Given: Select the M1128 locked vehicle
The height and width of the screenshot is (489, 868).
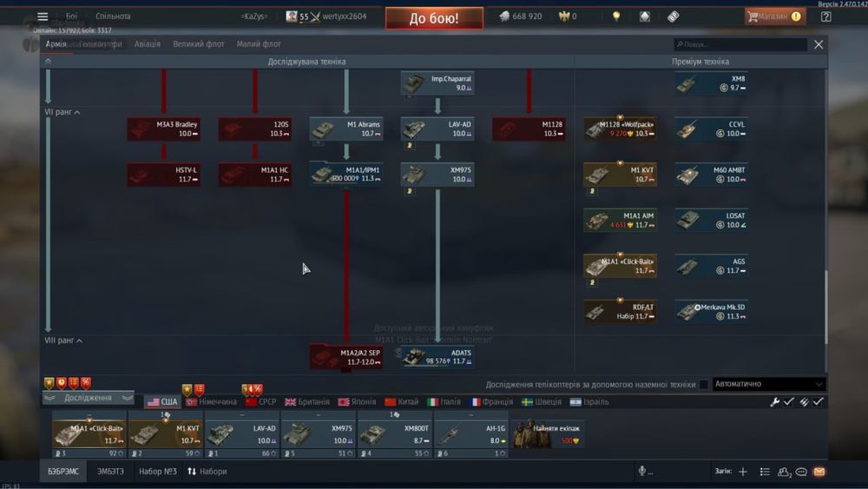Looking at the screenshot, I should click(x=529, y=129).
